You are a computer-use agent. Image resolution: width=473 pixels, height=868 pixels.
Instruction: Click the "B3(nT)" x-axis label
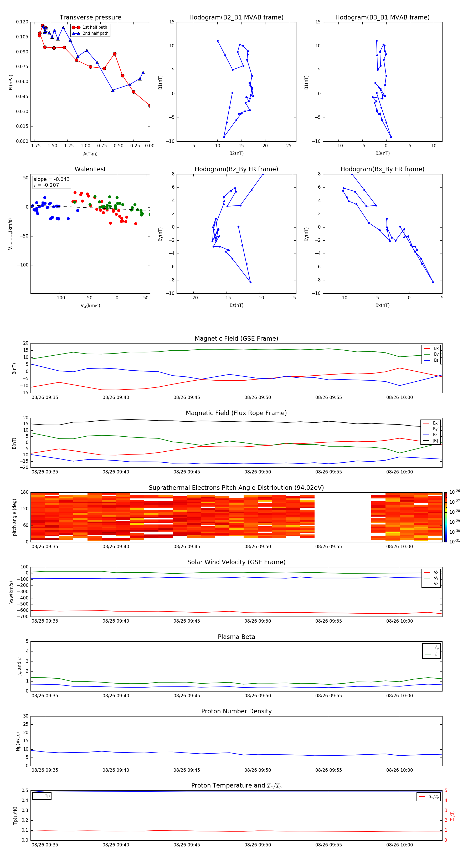[x=382, y=153]
